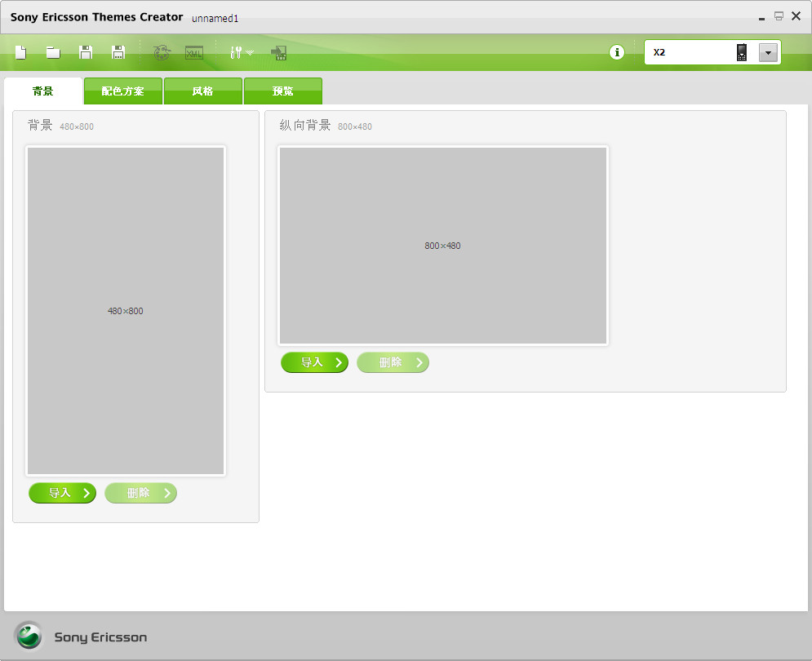The height and width of the screenshot is (661, 812).
Task: Open the XML editor
Action: coord(193,52)
